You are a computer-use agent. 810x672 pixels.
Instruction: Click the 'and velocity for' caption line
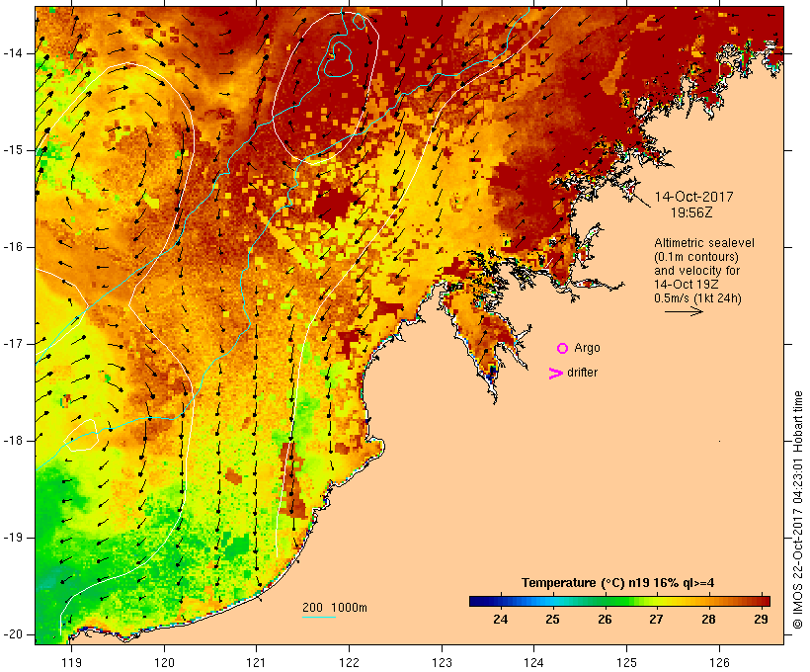[x=696, y=271]
